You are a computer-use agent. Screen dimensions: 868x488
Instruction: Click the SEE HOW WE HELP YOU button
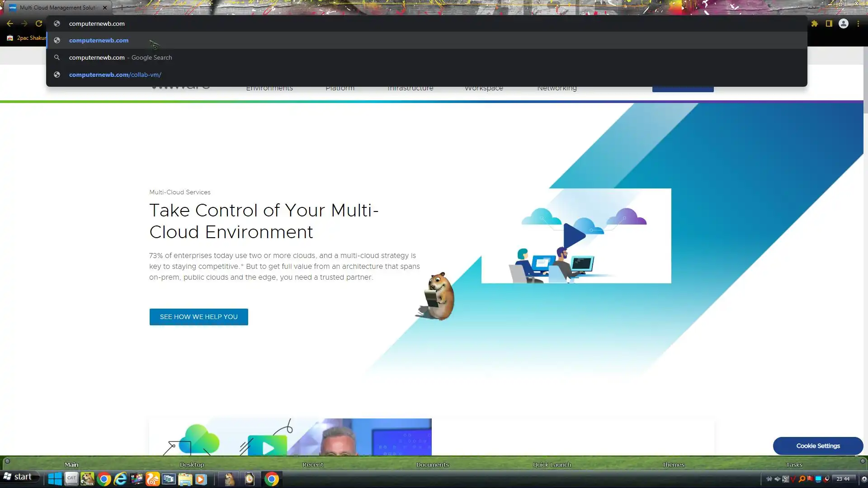[198, 317]
